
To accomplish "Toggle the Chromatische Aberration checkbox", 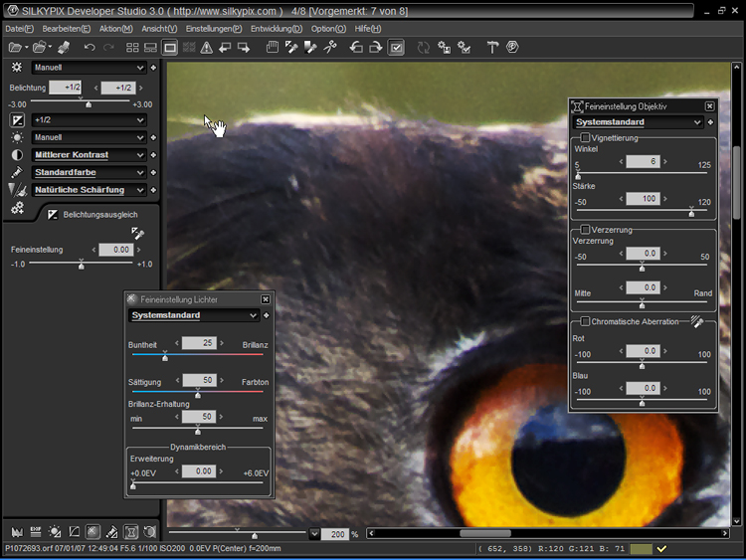I will (585, 321).
